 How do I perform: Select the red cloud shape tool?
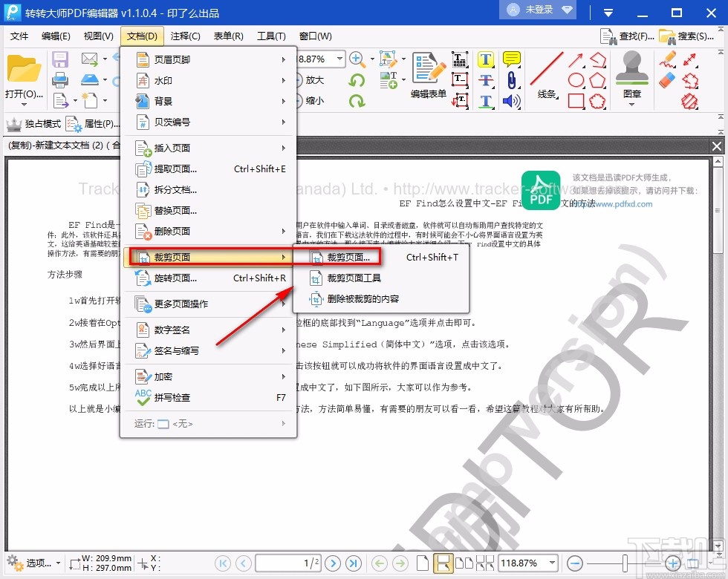[x=597, y=101]
